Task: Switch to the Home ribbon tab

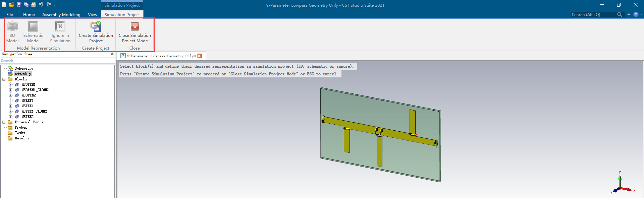Action: coord(29,14)
